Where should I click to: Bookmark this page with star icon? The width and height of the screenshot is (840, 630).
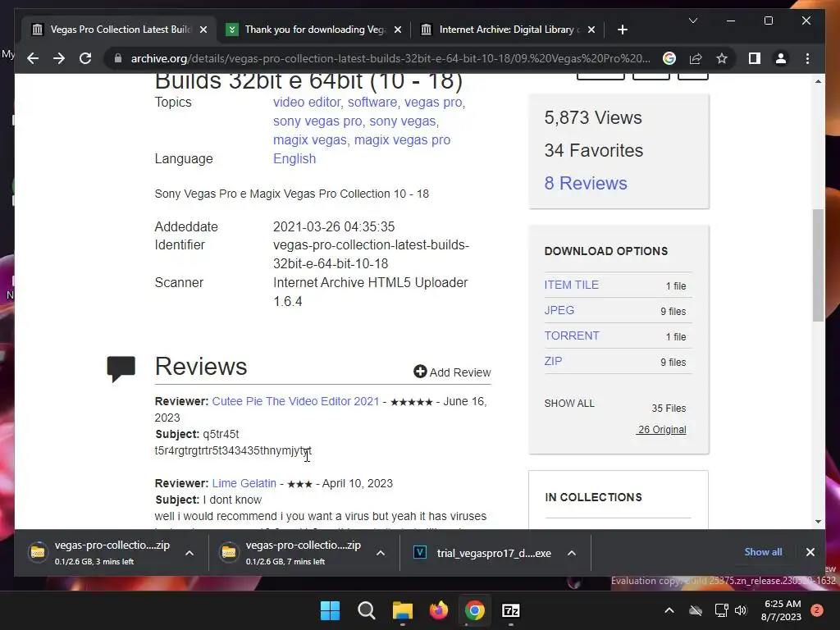(722, 58)
